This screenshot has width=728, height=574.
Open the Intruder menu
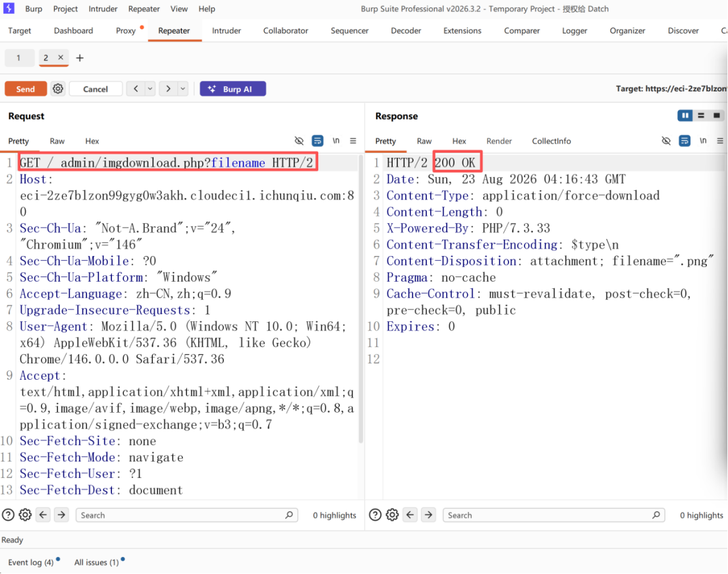point(103,9)
